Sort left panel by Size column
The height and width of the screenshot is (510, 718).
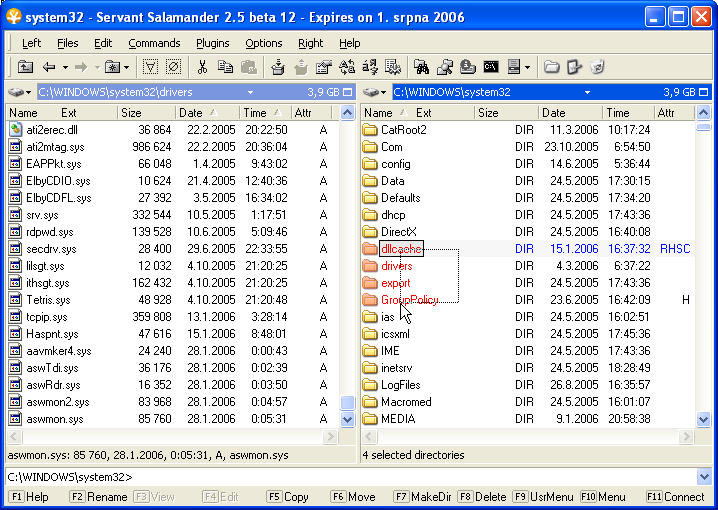click(147, 113)
